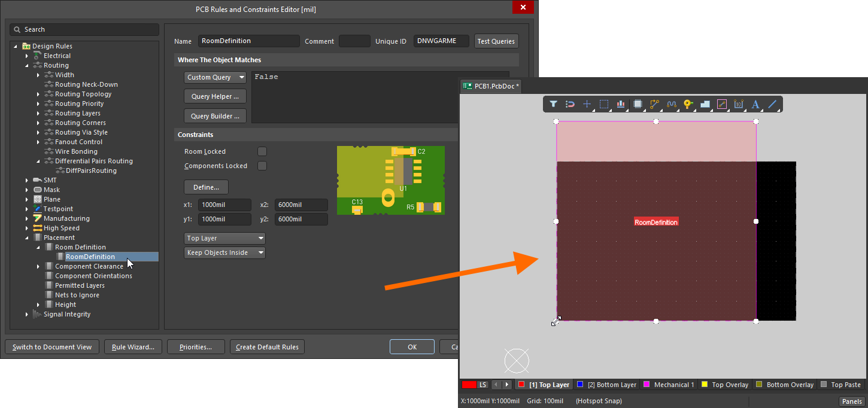
Task: Click the Electrical category icon
Action: (38, 56)
